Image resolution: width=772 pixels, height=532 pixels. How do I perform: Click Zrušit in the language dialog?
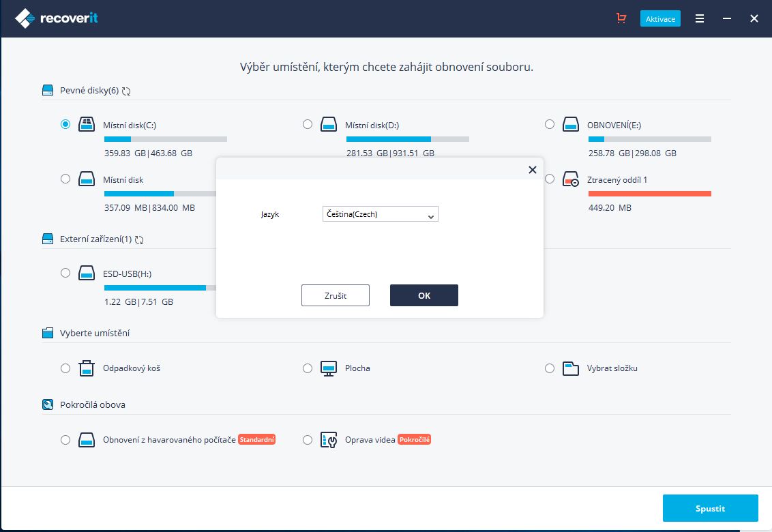tap(336, 295)
